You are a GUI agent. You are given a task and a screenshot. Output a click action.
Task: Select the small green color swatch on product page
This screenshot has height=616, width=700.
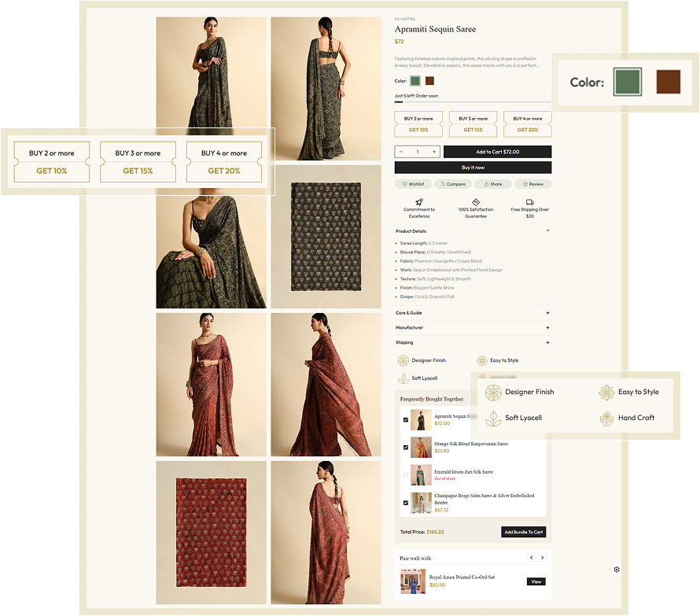(415, 81)
